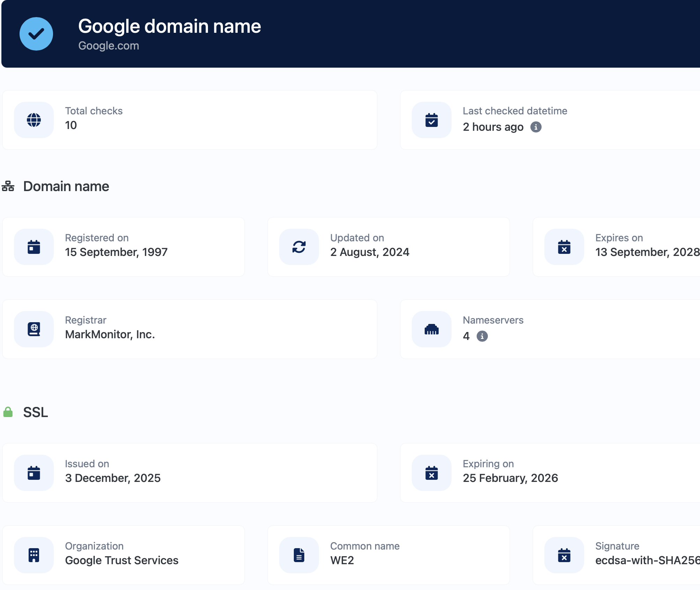
Task: Click the globe icon beside Total checks
Action: [x=34, y=120]
